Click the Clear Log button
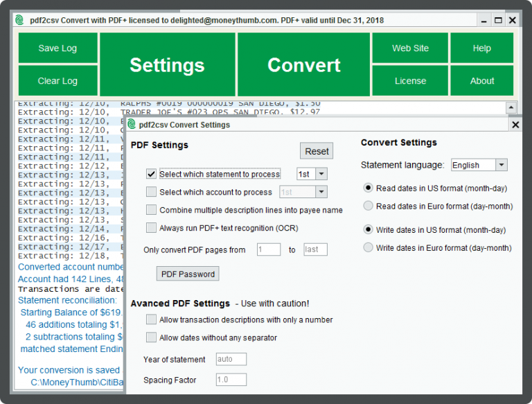 tap(57, 81)
